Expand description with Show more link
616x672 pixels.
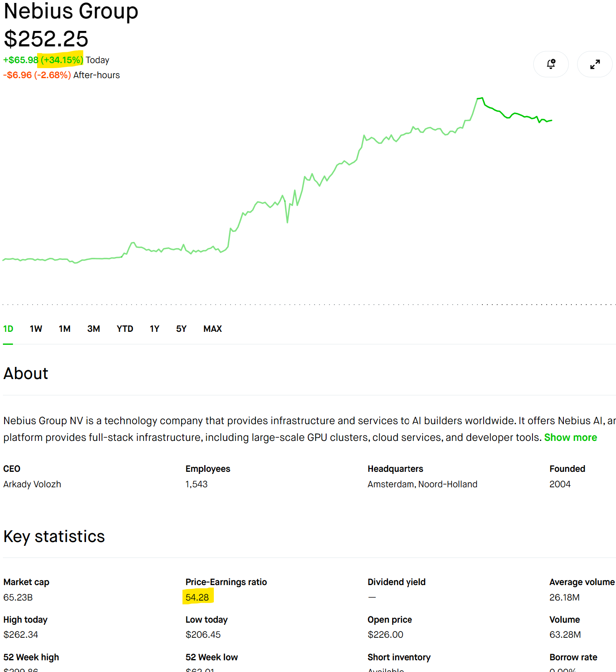(x=570, y=438)
